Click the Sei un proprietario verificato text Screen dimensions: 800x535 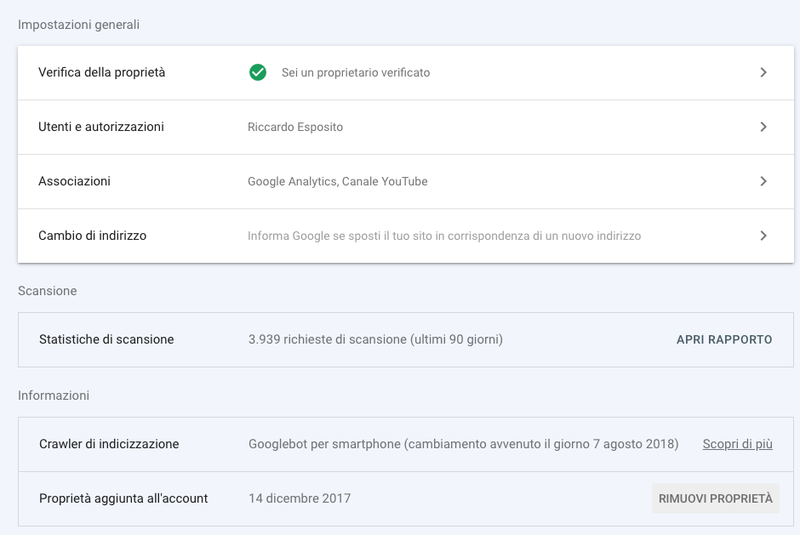356,72
